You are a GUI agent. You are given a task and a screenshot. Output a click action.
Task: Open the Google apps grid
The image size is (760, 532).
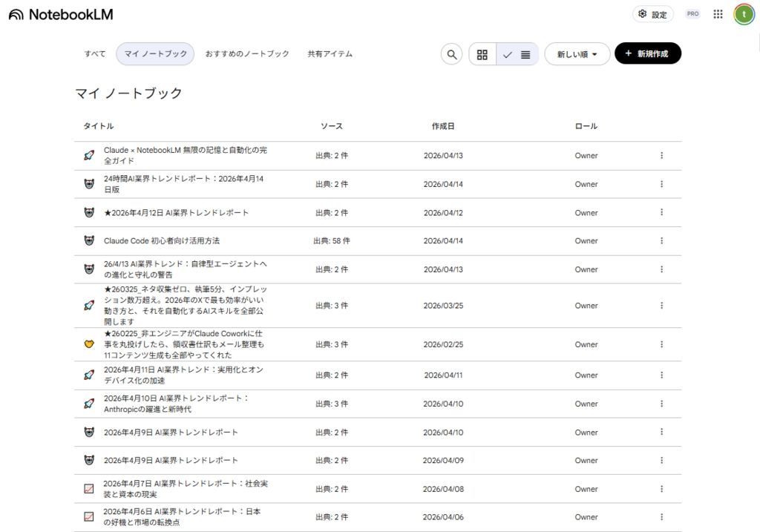click(x=718, y=14)
